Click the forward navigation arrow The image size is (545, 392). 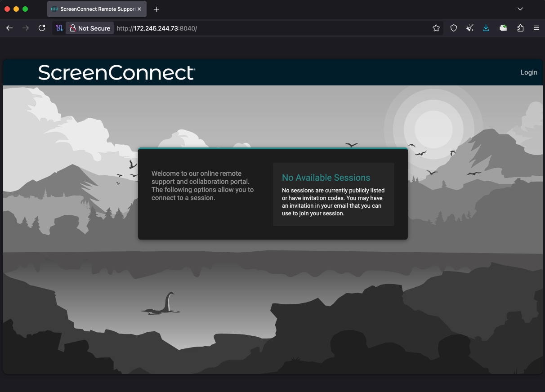point(26,28)
